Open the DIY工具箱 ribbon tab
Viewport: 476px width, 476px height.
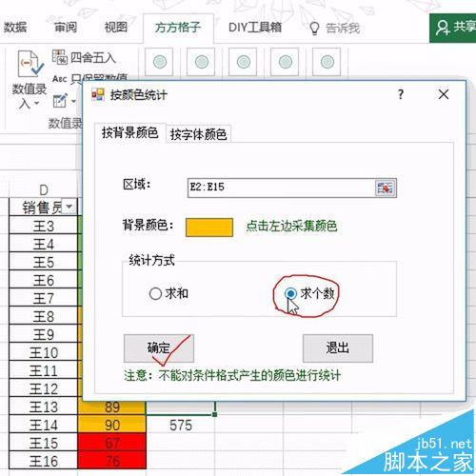(255, 28)
